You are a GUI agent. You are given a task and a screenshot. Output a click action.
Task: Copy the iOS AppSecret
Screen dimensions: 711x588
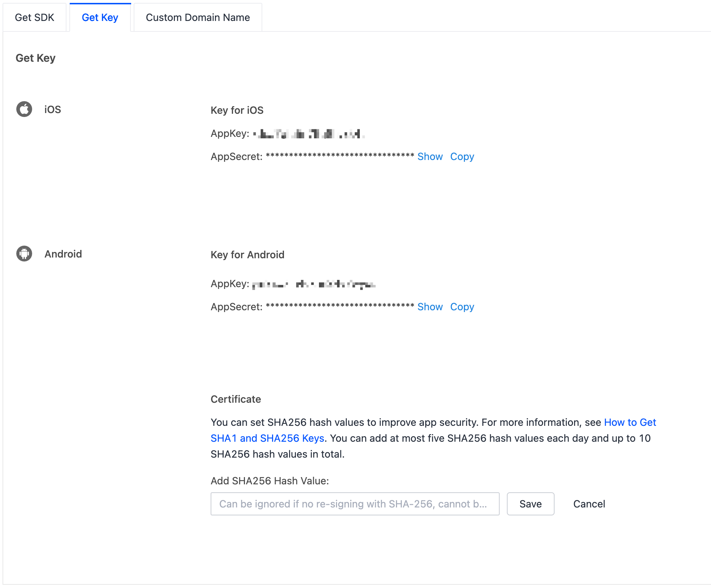(462, 156)
